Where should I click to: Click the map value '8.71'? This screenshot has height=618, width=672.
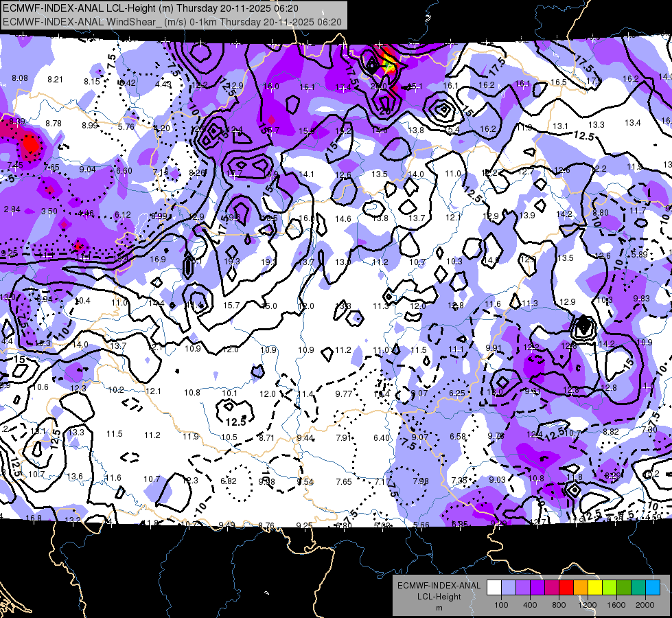(266, 437)
